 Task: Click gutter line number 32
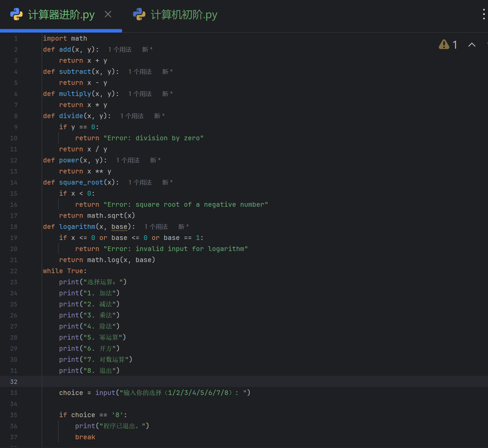coord(14,382)
